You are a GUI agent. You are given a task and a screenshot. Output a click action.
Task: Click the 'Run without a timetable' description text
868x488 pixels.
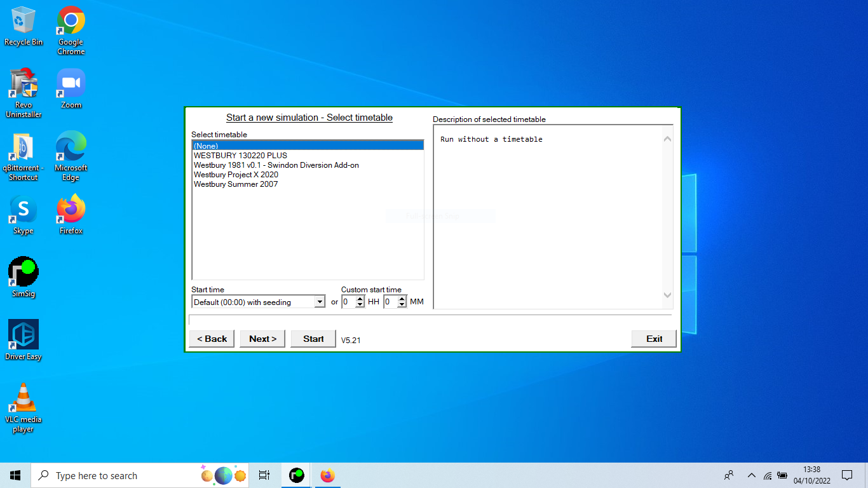tap(491, 139)
